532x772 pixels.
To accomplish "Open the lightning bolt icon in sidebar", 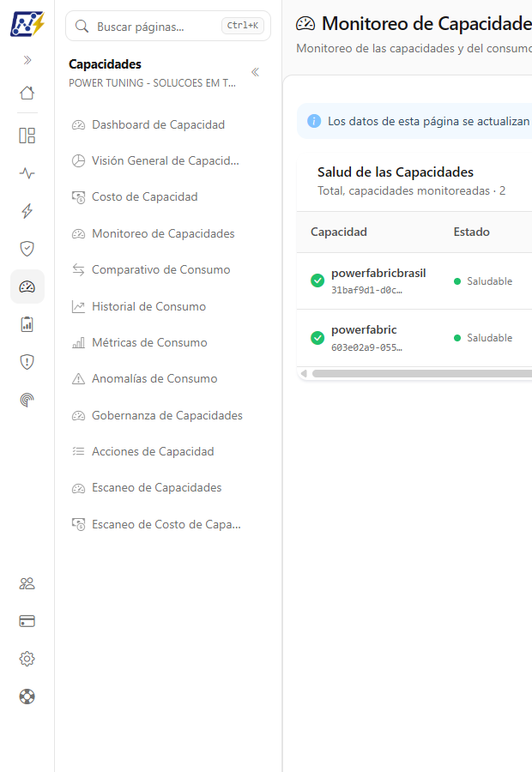I will [27, 211].
